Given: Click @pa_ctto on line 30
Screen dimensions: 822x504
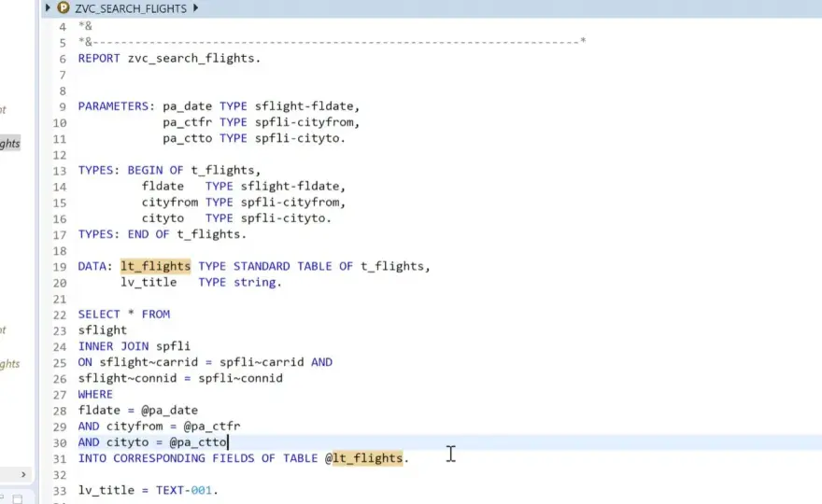Looking at the screenshot, I should tap(198, 442).
